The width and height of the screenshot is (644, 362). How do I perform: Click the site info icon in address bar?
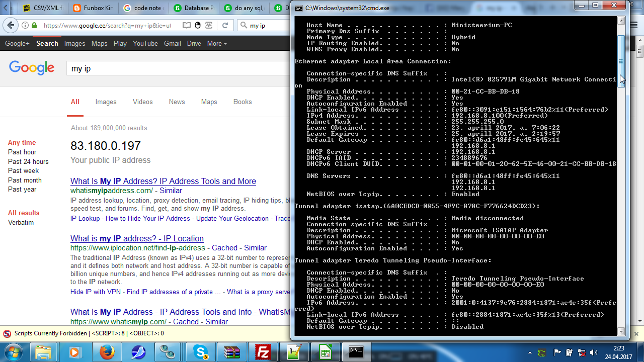(x=25, y=25)
